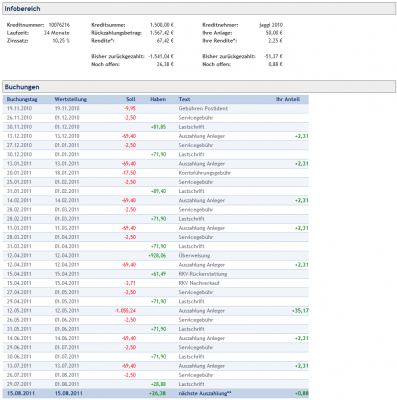Select Buchungstag date 25.01.2011

[x=19, y=182]
